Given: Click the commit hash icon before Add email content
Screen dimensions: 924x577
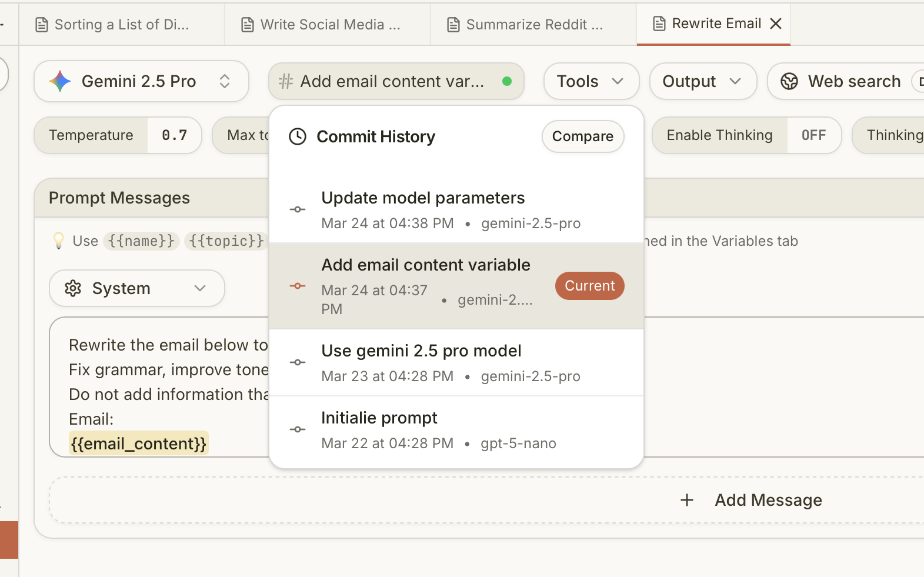Looking at the screenshot, I should click(x=286, y=81).
